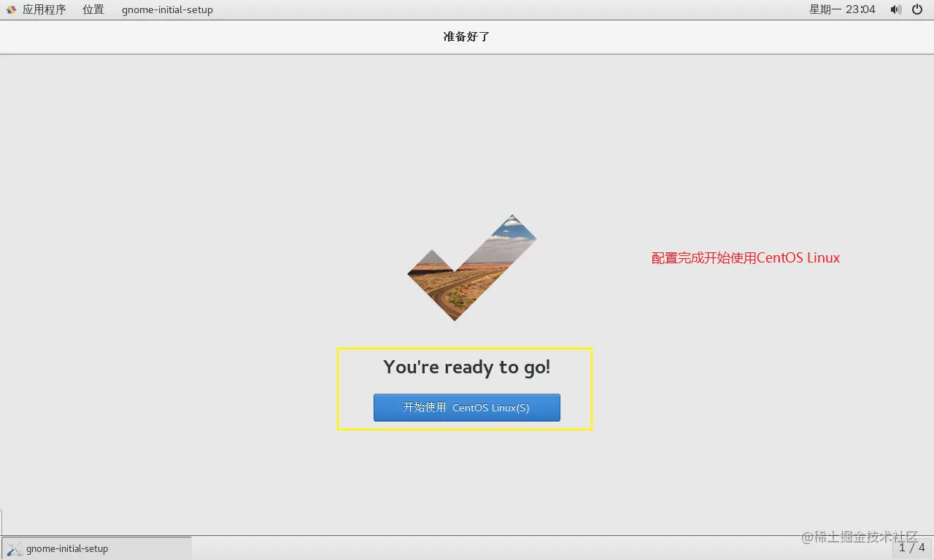Click the 准备好了 title bar text

click(467, 36)
